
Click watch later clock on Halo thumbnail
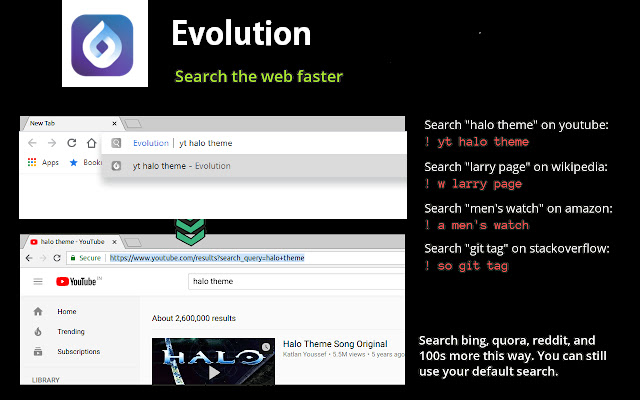266,347
